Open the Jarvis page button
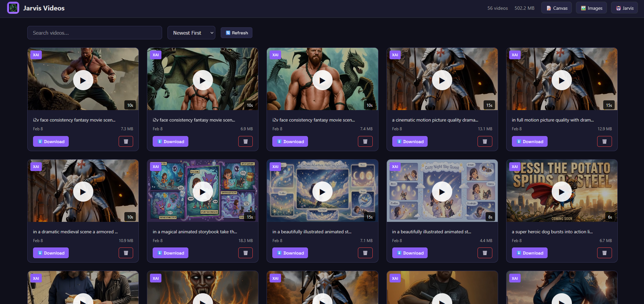The image size is (644, 304). point(624,8)
